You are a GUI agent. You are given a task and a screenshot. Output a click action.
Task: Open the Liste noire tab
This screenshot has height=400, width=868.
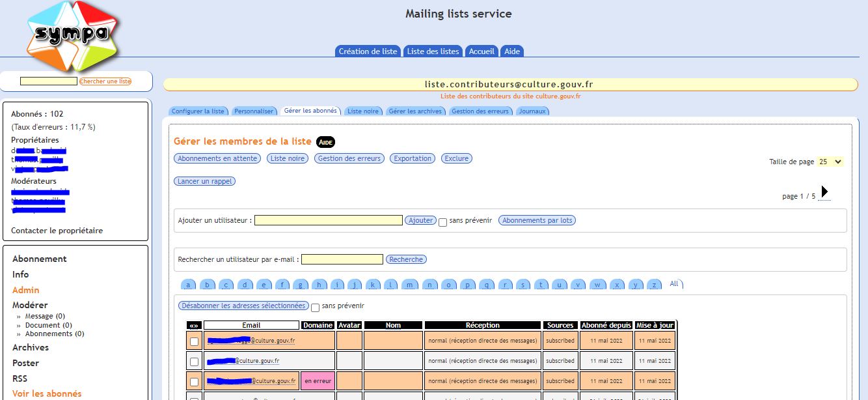363,111
